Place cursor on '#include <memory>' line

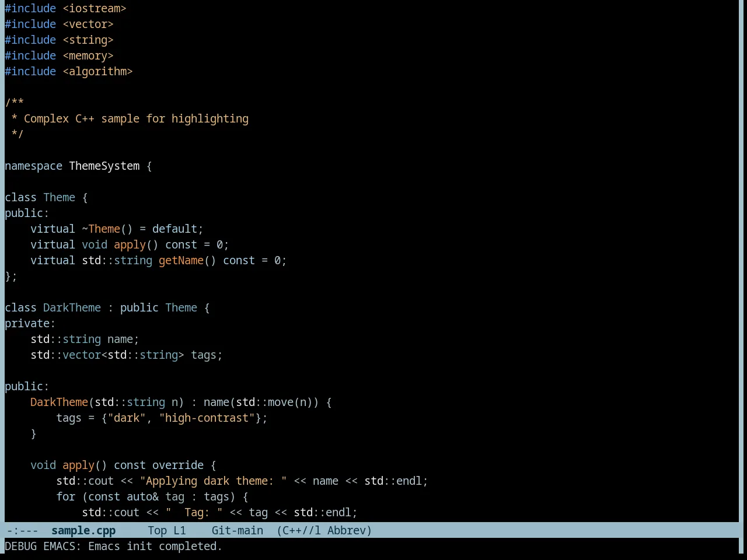coord(59,55)
